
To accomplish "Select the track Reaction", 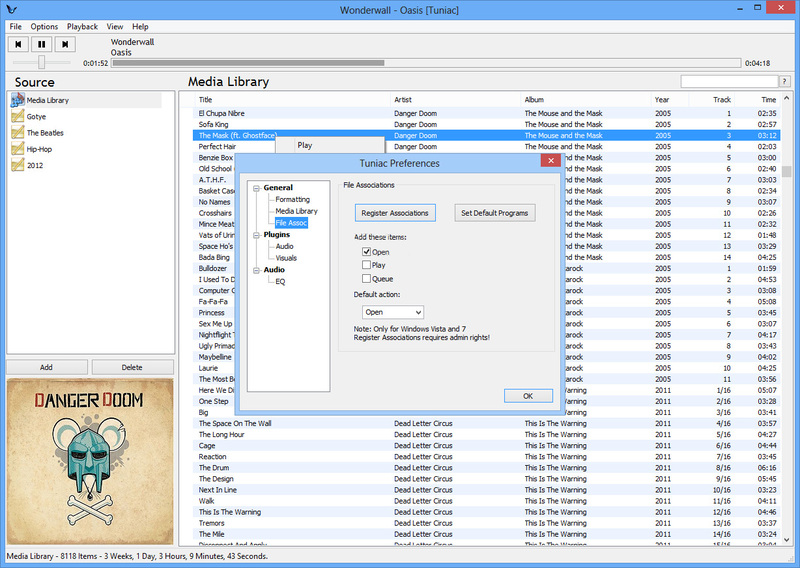I will point(485,456).
